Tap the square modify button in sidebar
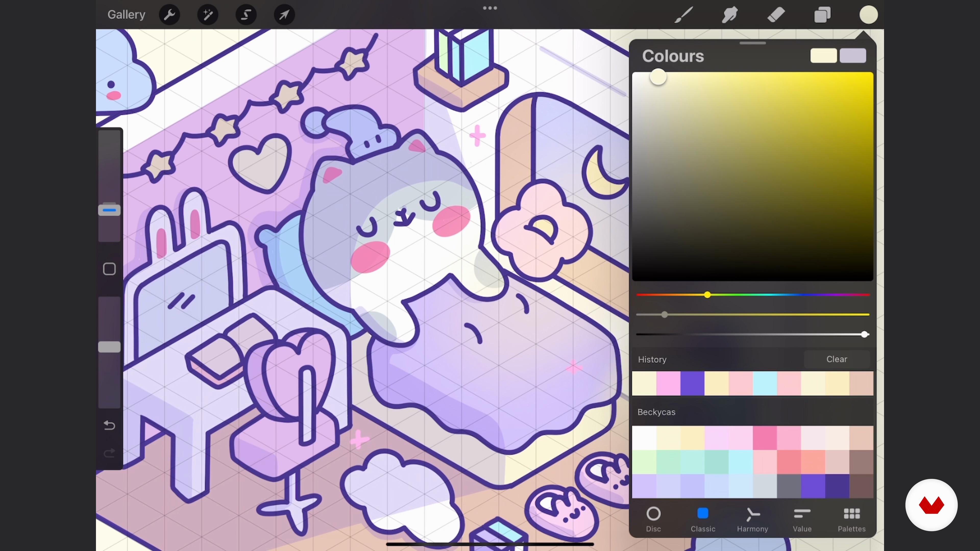Viewport: 980px width, 551px height. (109, 269)
